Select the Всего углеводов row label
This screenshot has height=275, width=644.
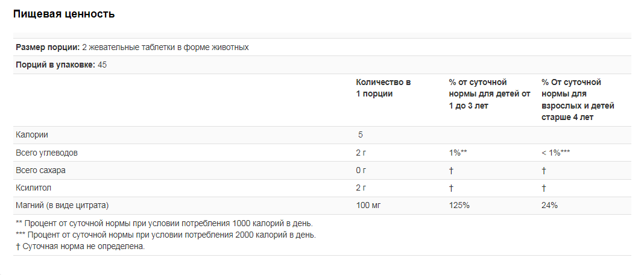46,153
